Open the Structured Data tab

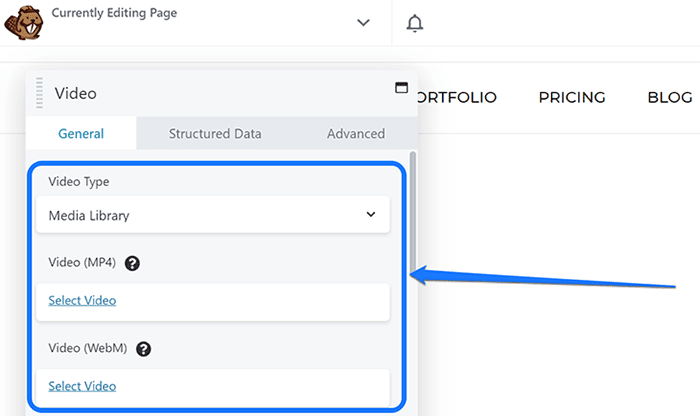coord(215,133)
